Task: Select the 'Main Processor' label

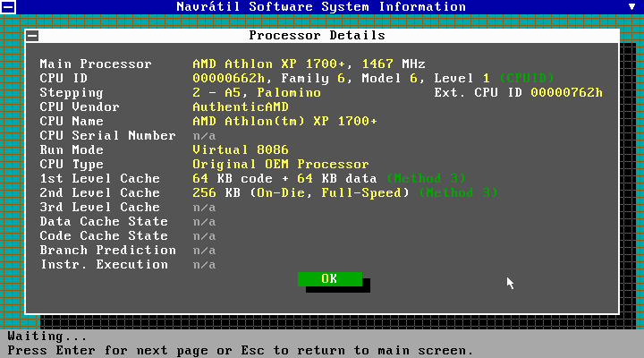Action: tap(96, 64)
